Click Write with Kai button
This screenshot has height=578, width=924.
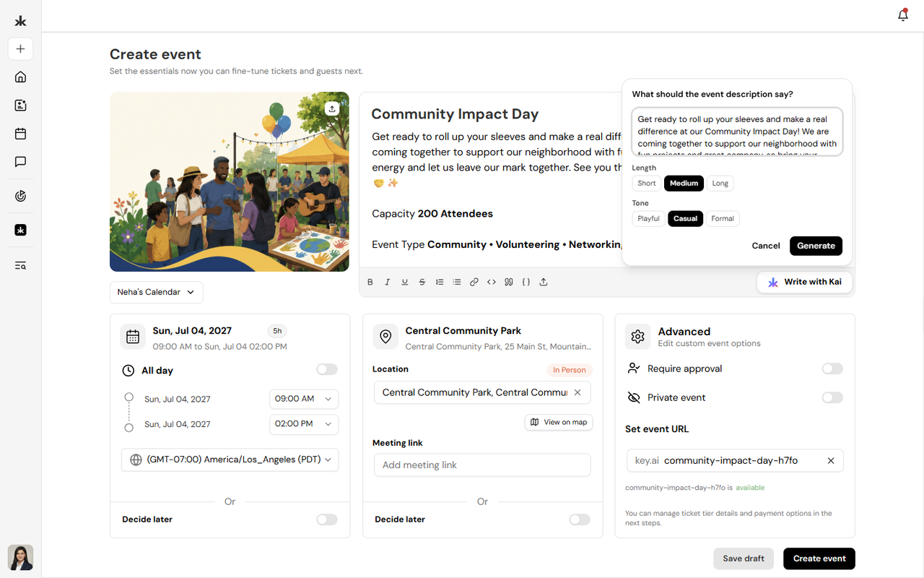[x=805, y=282]
